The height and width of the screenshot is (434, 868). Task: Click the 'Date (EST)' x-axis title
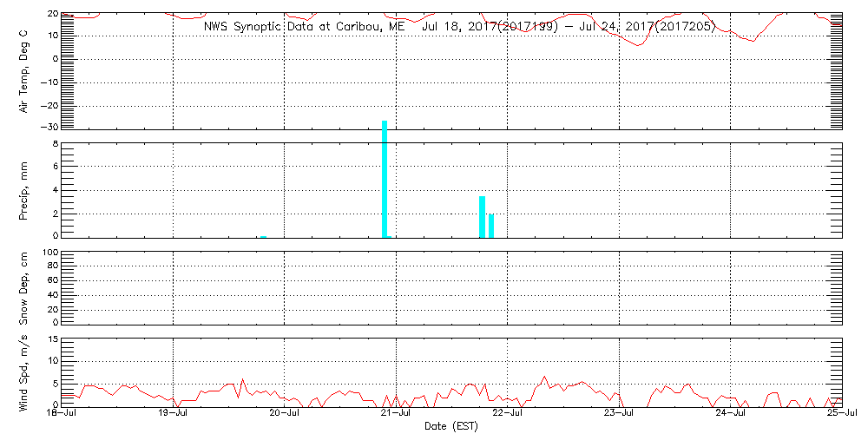[450, 426]
